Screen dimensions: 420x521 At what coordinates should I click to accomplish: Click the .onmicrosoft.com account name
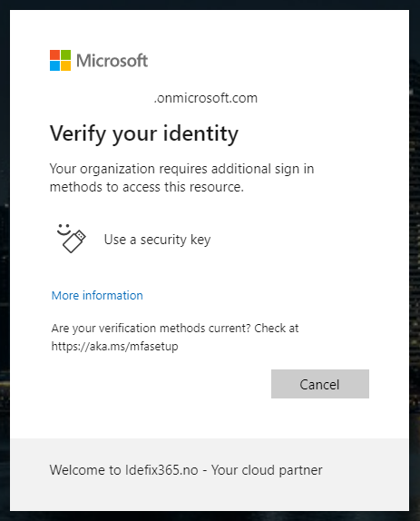(206, 98)
